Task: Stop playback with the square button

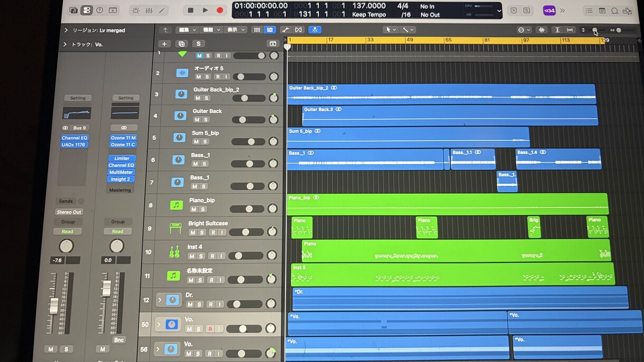Action: coord(191,11)
